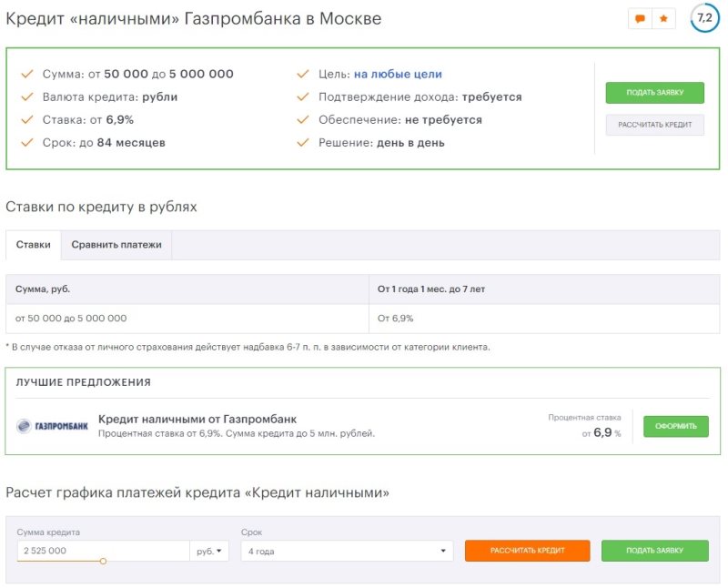Click the green 'Оформить' button
Screen dimensions: 728x588
675,426
